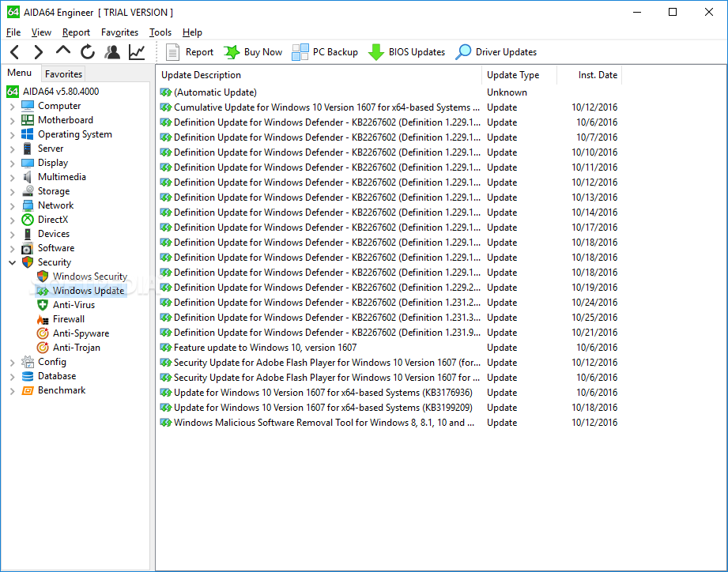Click the graph chart toolbar icon
Image resolution: width=728 pixels, height=572 pixels.
point(137,52)
